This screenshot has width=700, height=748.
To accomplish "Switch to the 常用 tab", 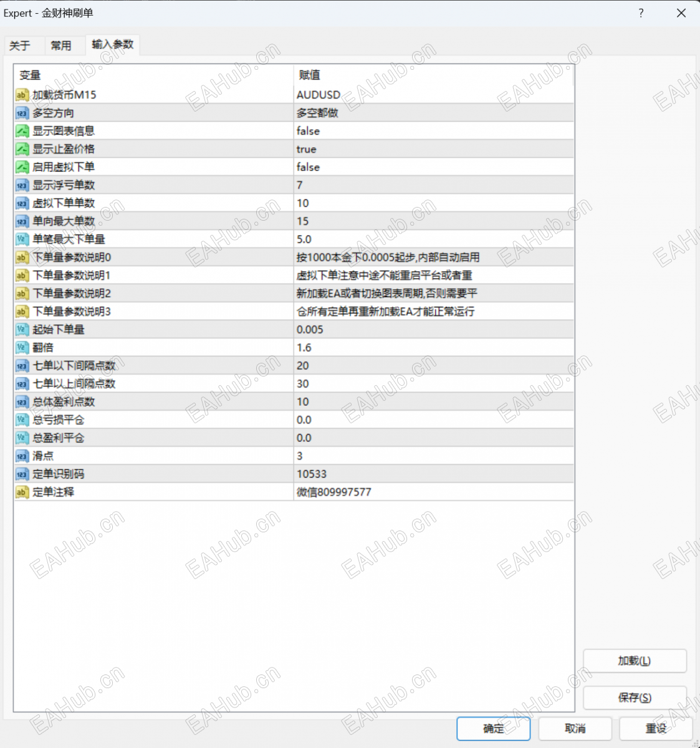I will point(61,46).
